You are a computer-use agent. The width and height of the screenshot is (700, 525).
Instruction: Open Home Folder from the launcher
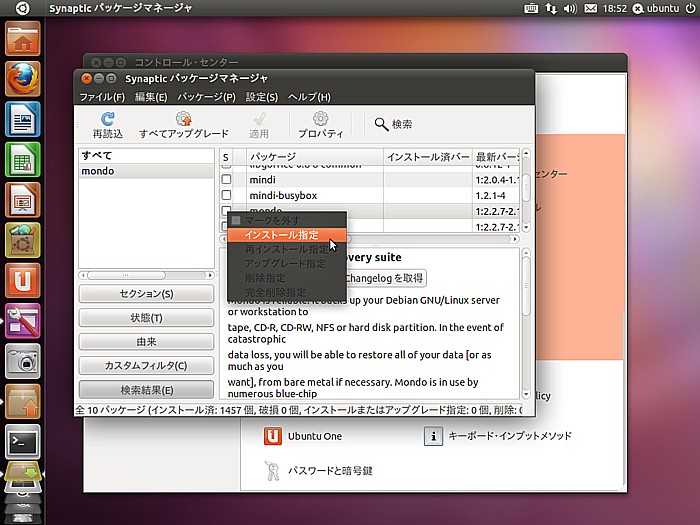[x=23, y=39]
